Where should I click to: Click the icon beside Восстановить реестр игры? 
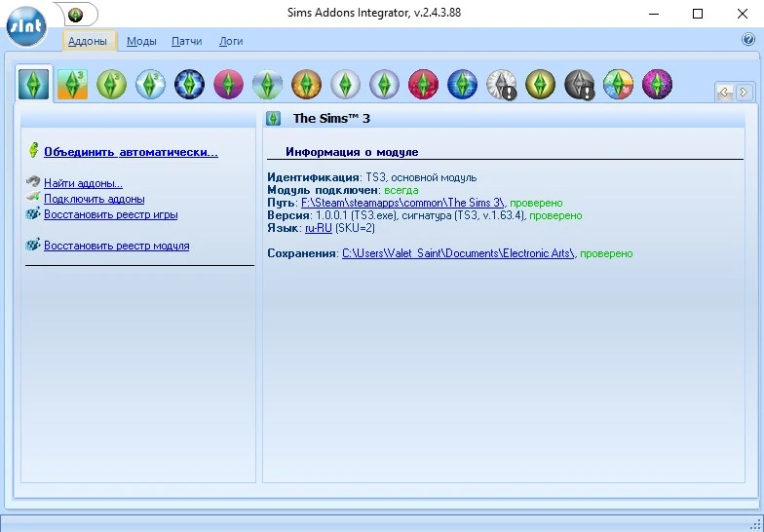tap(33, 213)
